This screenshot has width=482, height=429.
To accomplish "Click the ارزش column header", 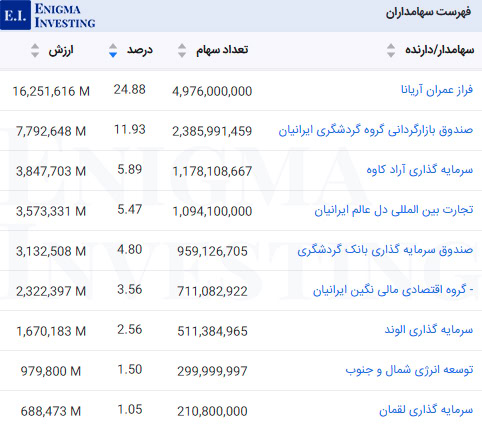I will point(61,51).
